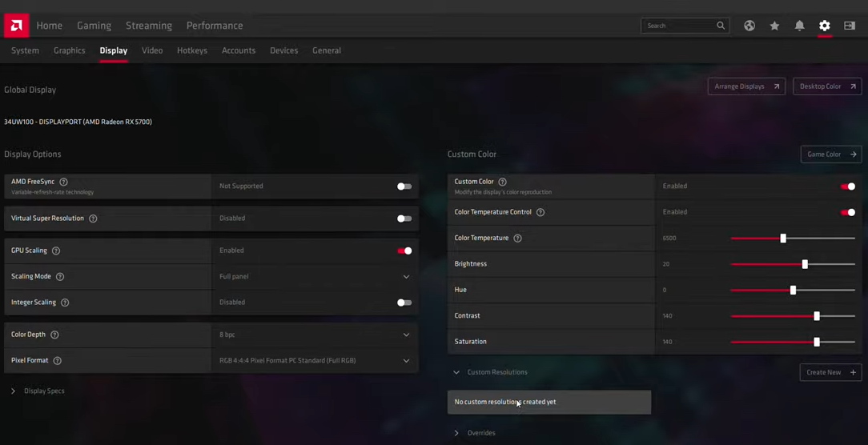The height and width of the screenshot is (445, 868).
Task: Switch to Graphics settings tab
Action: [69, 50]
